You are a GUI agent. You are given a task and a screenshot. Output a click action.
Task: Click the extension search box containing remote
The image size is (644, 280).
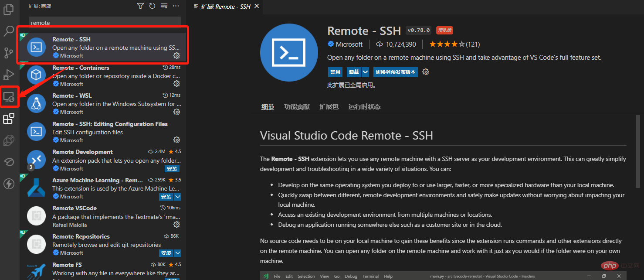(x=105, y=23)
